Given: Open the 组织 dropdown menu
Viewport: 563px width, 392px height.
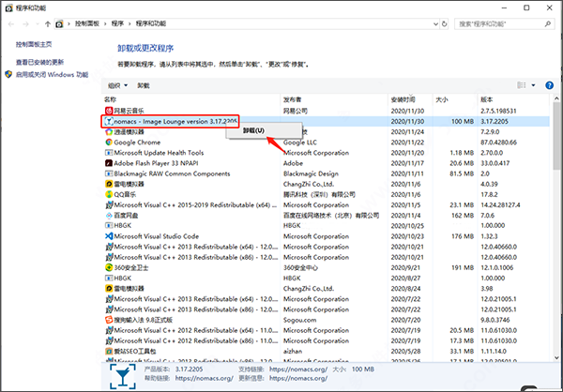Looking at the screenshot, I should point(118,85).
